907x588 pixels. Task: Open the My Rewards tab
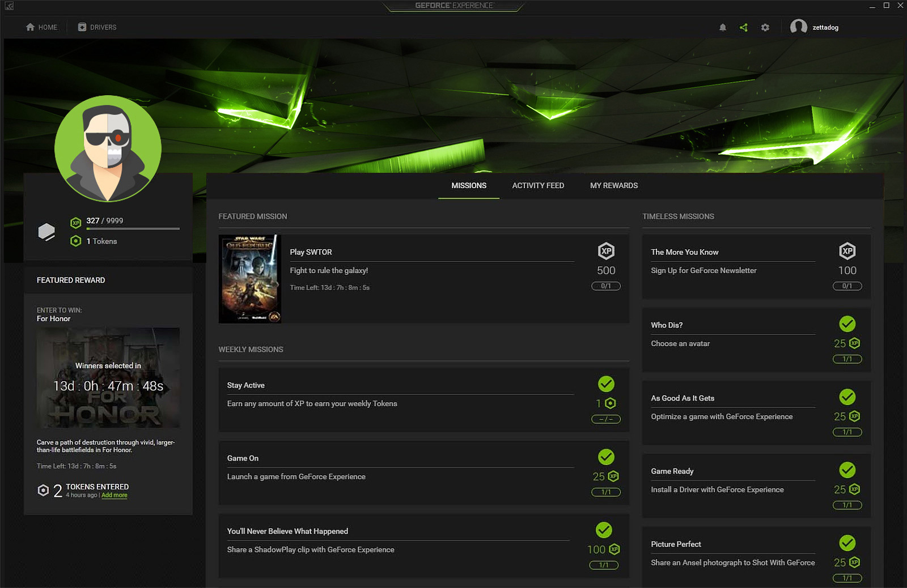(x=613, y=186)
